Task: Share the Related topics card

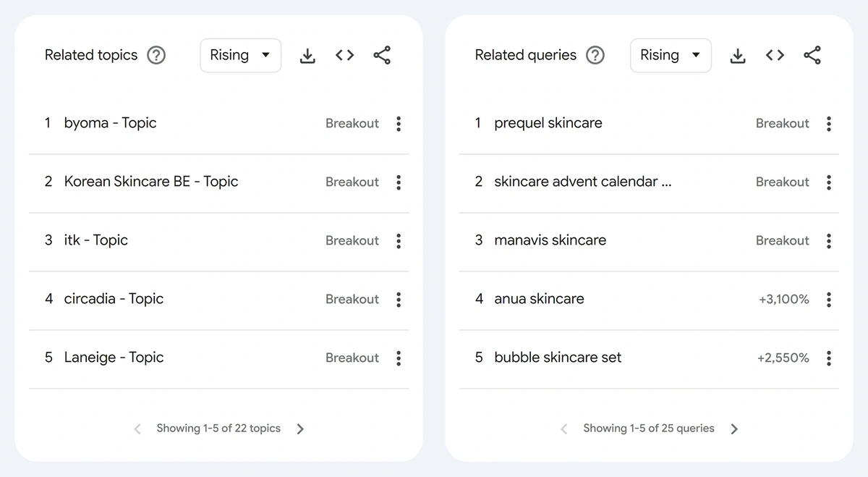Action: pyautogui.click(x=382, y=56)
